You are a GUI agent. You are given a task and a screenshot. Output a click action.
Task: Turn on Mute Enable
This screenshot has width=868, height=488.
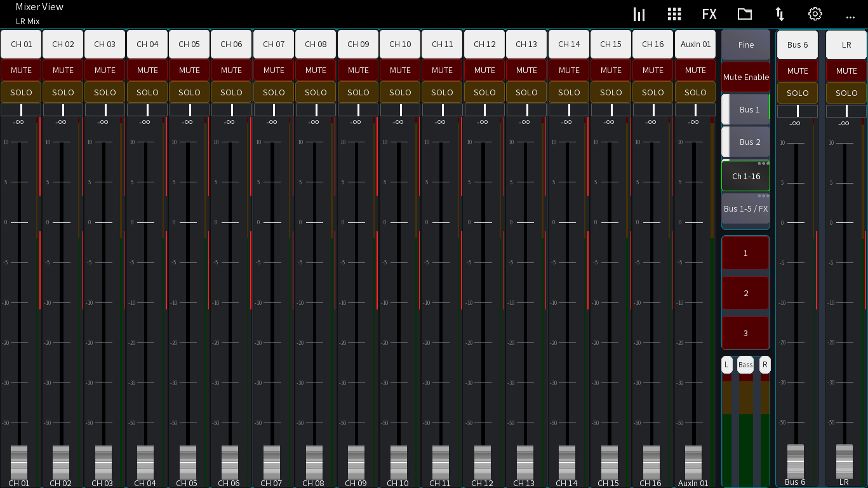click(745, 76)
